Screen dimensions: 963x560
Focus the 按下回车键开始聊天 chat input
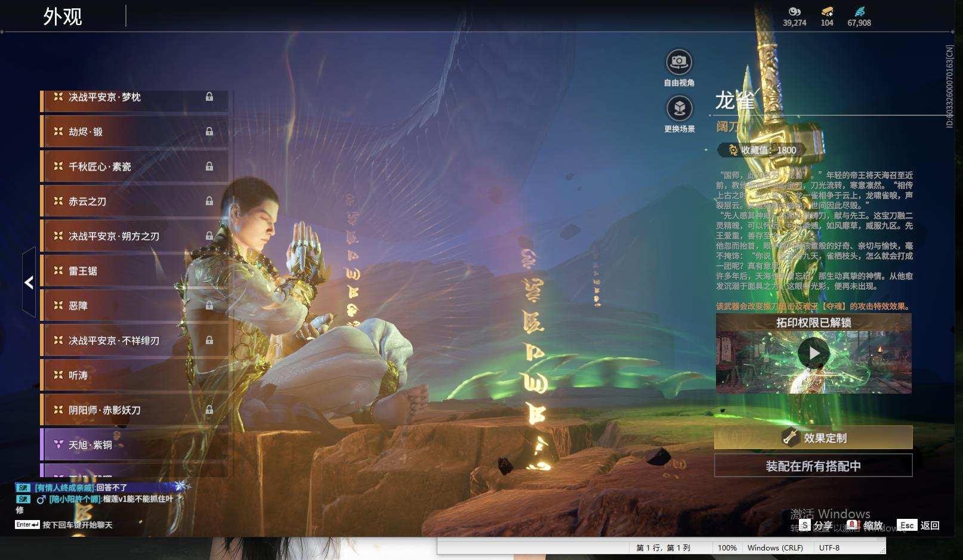click(78, 525)
